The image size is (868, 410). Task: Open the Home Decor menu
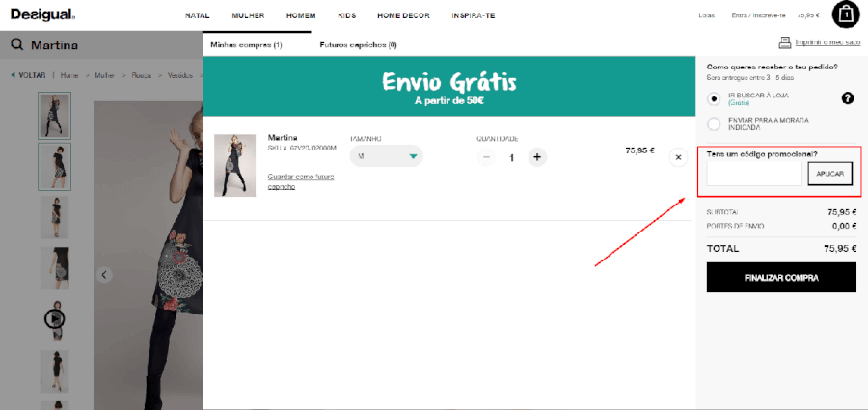point(403,15)
